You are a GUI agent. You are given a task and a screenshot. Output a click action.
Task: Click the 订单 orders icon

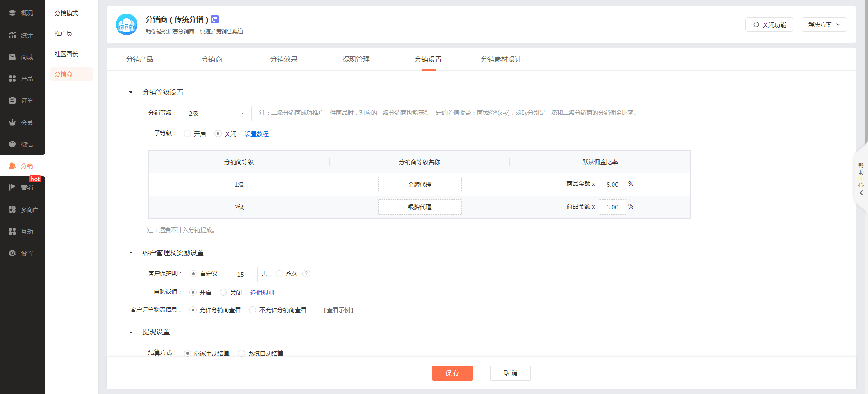[x=12, y=100]
